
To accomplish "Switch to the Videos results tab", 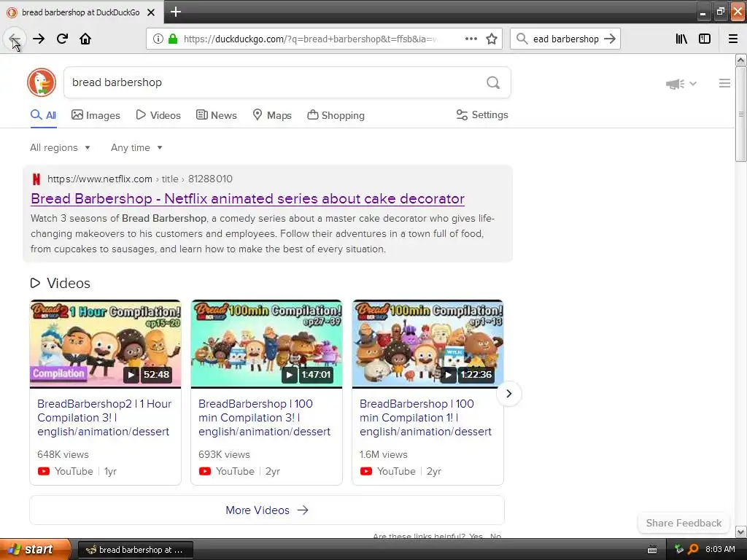I will click(158, 115).
